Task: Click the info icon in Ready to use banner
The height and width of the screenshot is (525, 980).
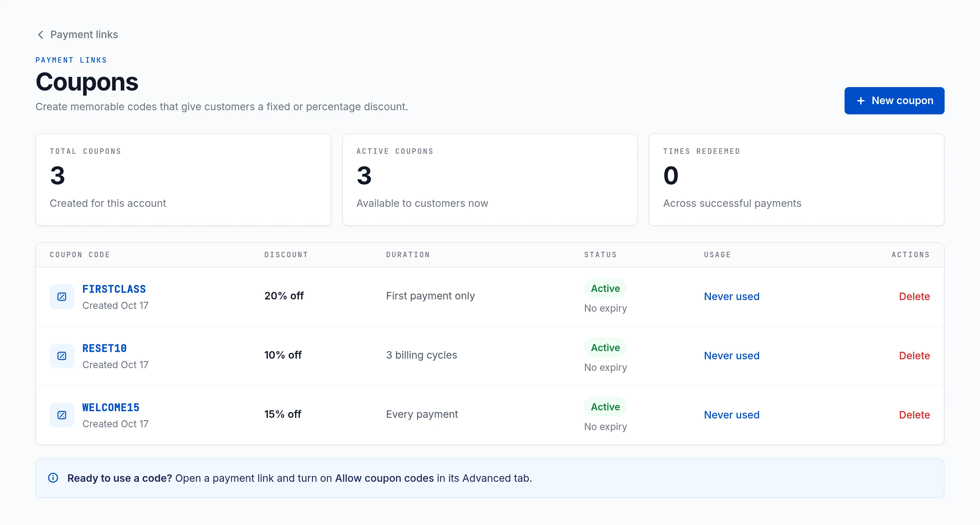Action: click(53, 478)
